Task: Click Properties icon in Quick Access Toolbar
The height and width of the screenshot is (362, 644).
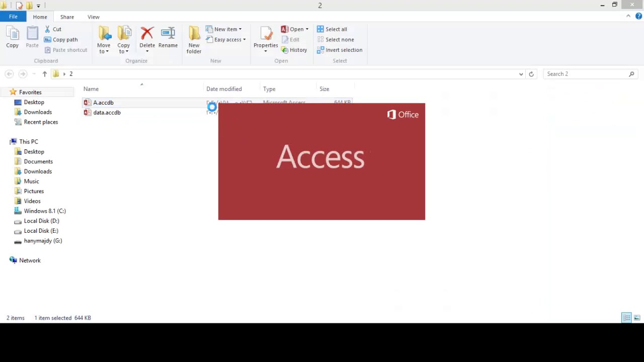Action: (20, 6)
